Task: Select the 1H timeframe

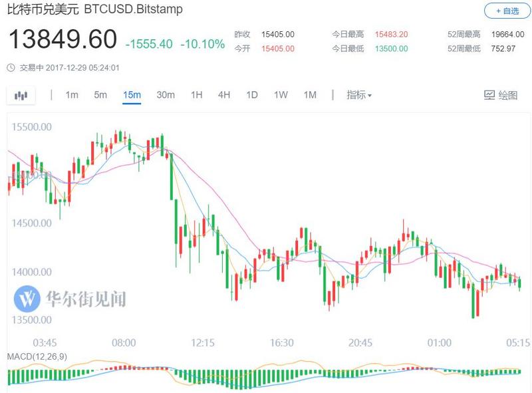Action: [x=196, y=95]
